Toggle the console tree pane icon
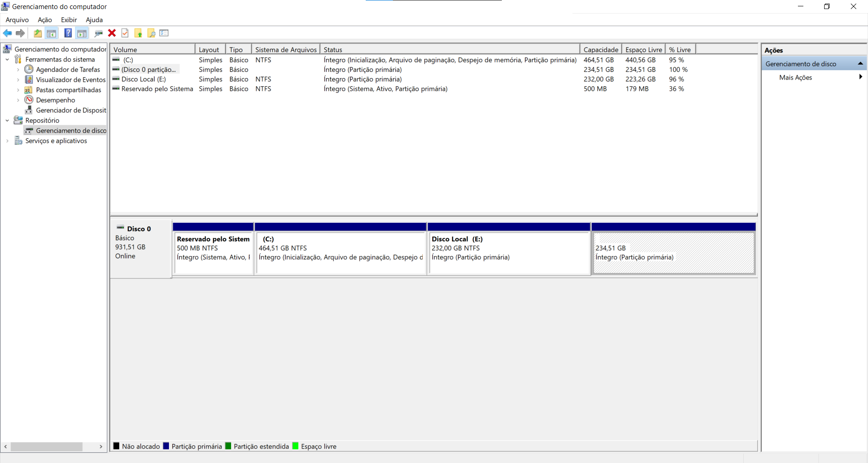 tap(52, 33)
